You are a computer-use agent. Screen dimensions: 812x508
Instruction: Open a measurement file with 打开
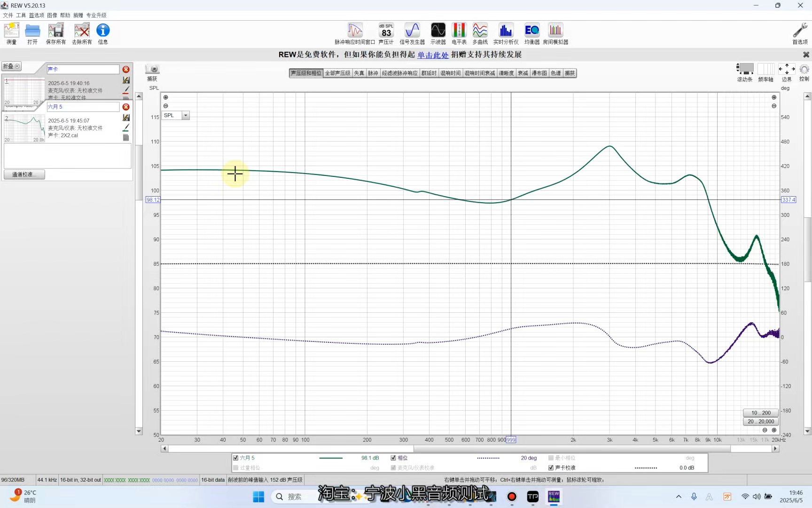coord(32,33)
